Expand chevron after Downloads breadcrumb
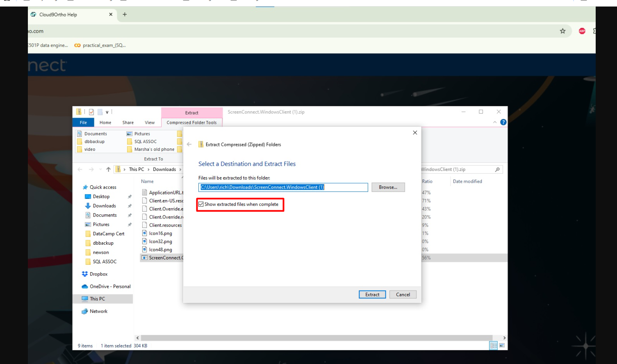This screenshot has width=617, height=364. [180, 169]
